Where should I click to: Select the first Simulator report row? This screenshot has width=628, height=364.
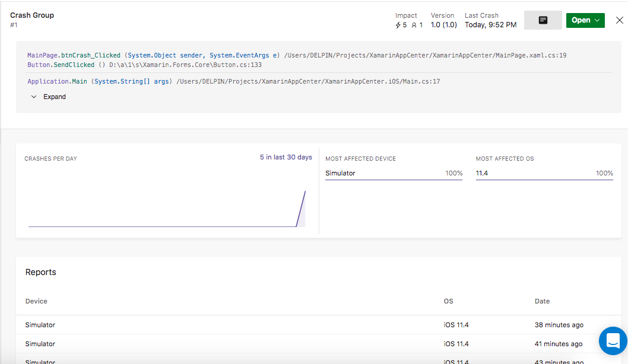point(40,325)
